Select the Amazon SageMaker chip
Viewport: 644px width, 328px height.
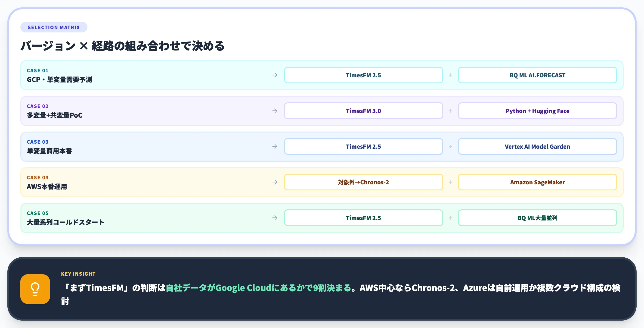(x=538, y=182)
